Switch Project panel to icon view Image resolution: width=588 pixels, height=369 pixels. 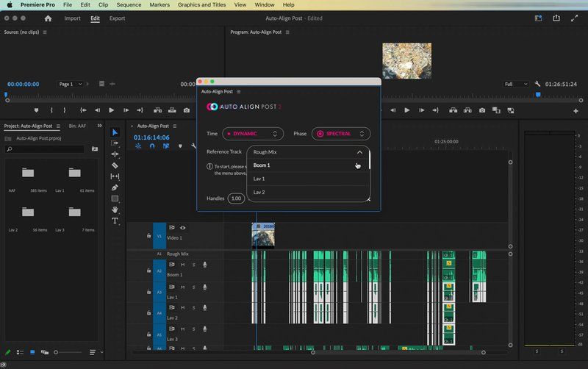tap(32, 352)
